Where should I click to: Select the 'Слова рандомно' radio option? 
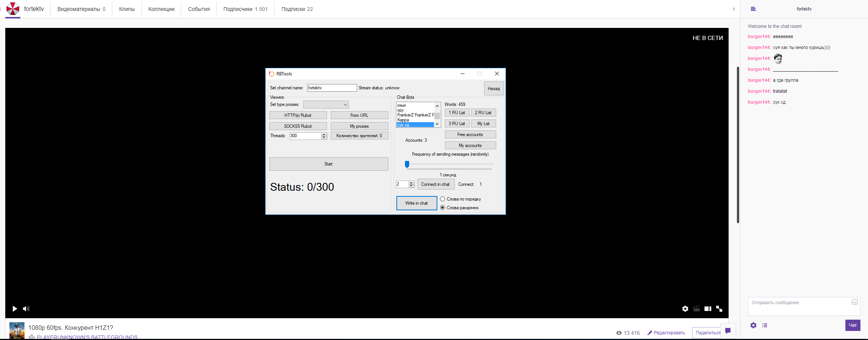coord(443,208)
